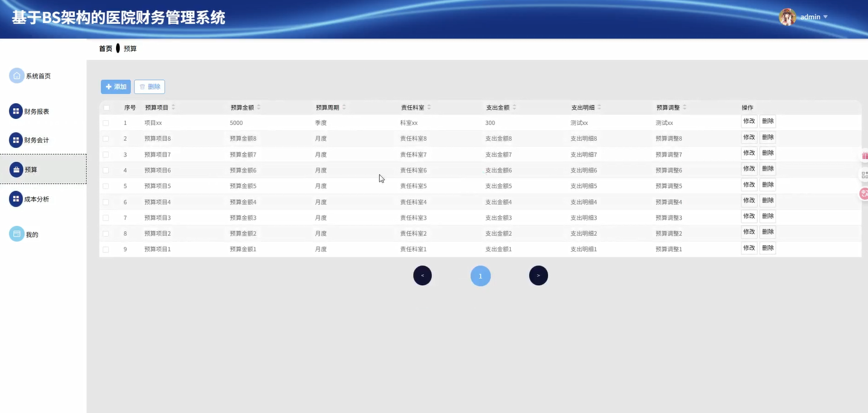This screenshot has width=868, height=413.
Task: Click the 季度 period cell
Action: 321,123
